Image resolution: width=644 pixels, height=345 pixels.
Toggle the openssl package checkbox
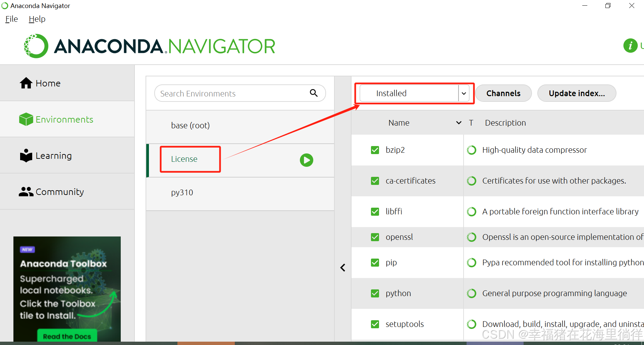pyautogui.click(x=375, y=237)
